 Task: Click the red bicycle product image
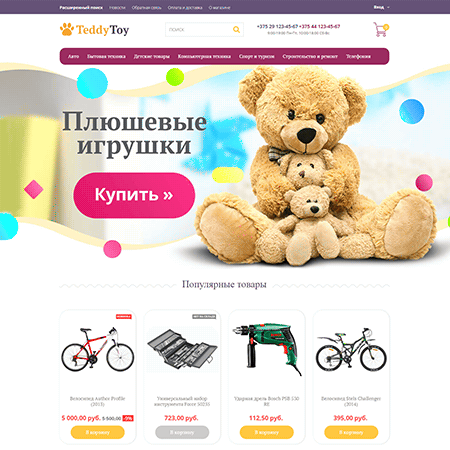coord(98,349)
